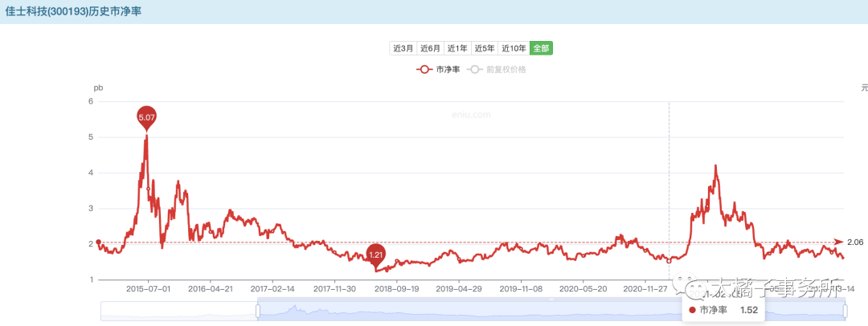Click the average line start dot
Viewport: 868px width, 326px height.
point(99,242)
